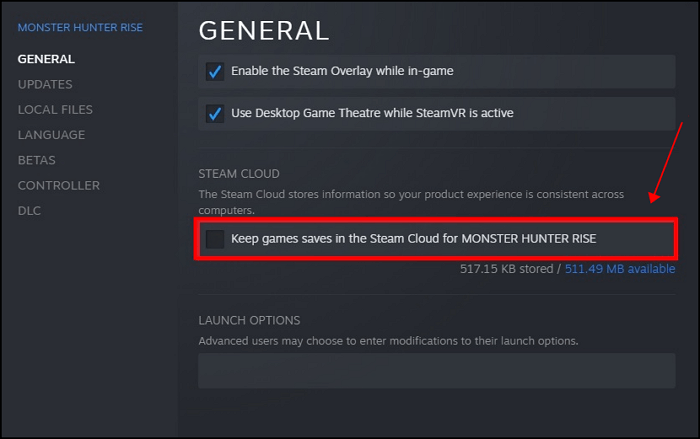Click 'Keep games saves in the Steam Cloud' label
Screen dimensions: 700x439
(x=414, y=239)
